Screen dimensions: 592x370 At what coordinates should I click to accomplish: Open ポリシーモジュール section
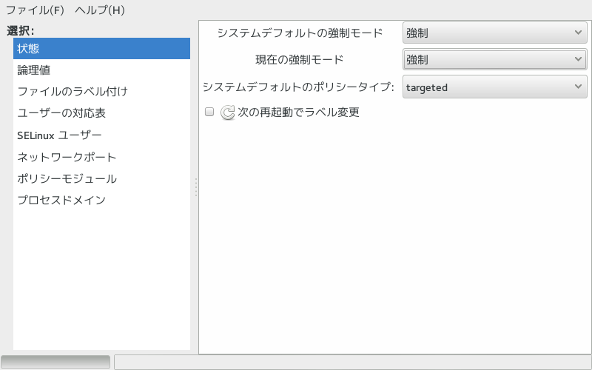[101, 179]
